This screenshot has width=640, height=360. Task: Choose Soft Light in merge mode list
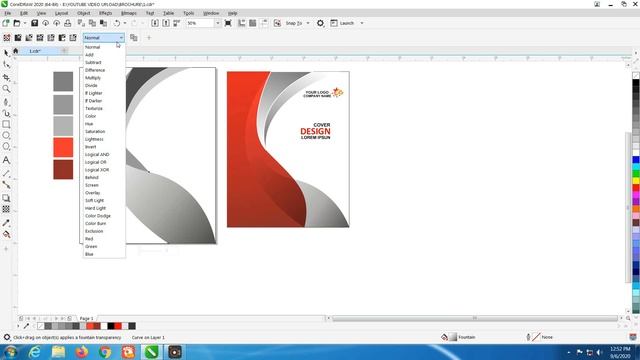pyautogui.click(x=94, y=200)
